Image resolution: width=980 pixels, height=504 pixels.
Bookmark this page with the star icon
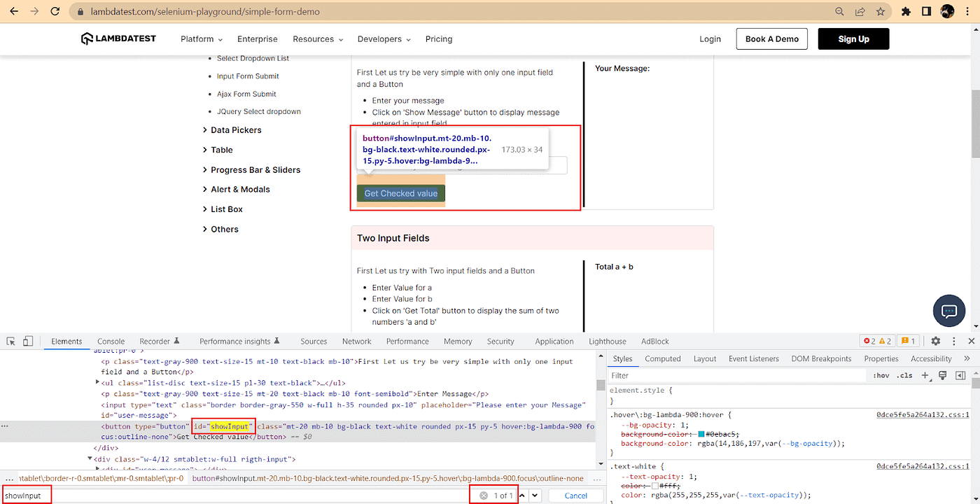point(881,12)
